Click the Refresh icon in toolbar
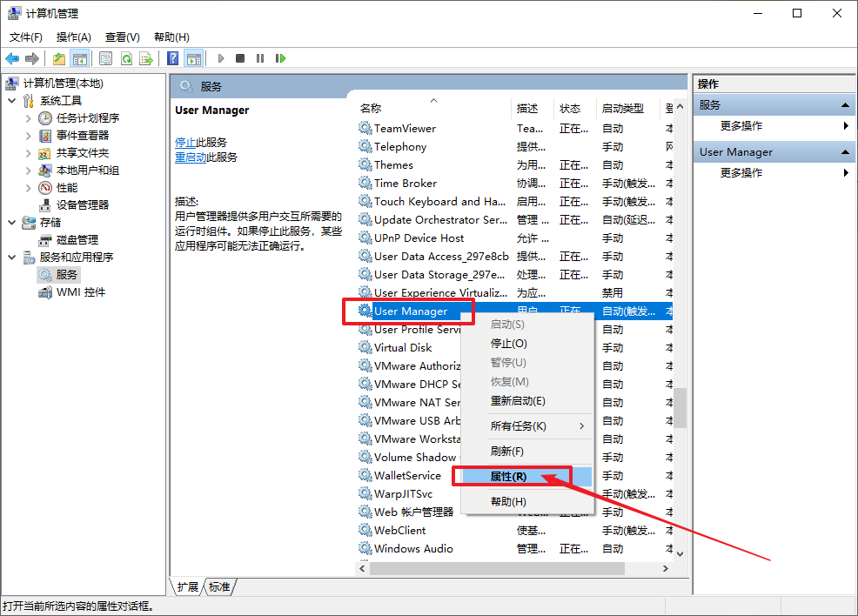This screenshot has height=616, width=858. (126, 58)
